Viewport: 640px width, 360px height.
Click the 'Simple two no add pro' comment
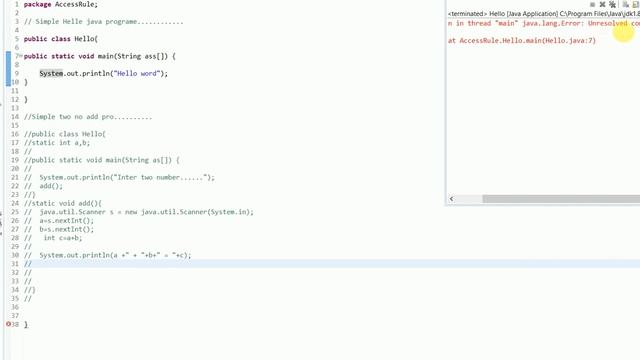pyautogui.click(x=88, y=117)
